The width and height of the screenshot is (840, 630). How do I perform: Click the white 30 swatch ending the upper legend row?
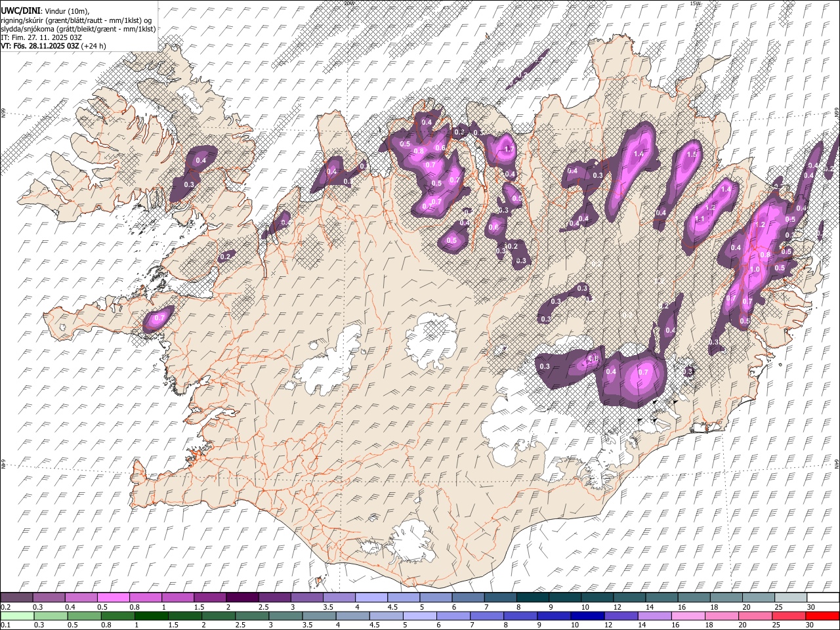[823, 598]
